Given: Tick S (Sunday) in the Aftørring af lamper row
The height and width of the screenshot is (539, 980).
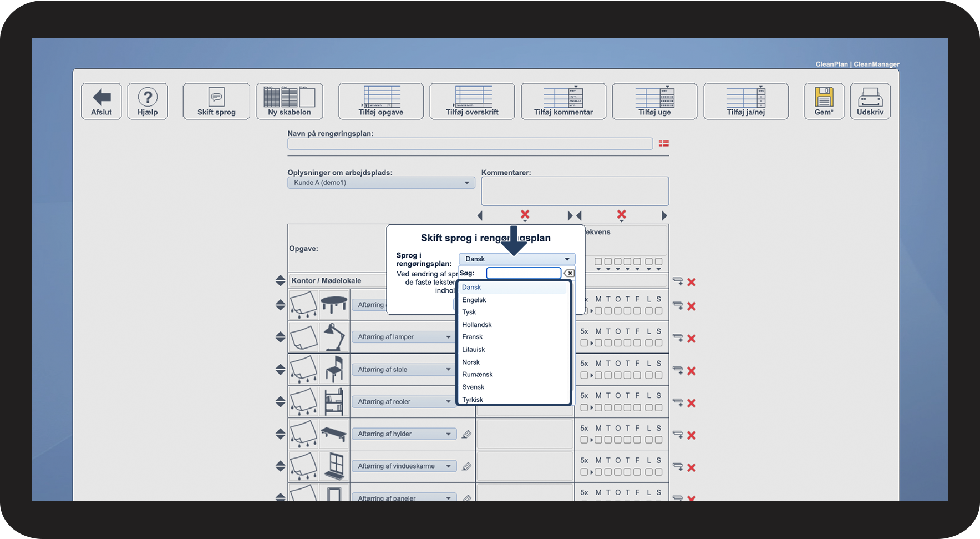Looking at the screenshot, I should pyautogui.click(x=658, y=343).
